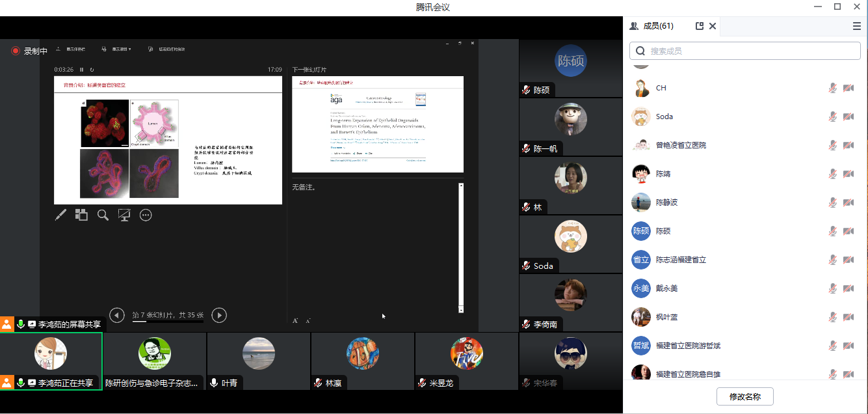Go to the next slide arrow
This screenshot has height=414, width=868.
(x=219, y=315)
